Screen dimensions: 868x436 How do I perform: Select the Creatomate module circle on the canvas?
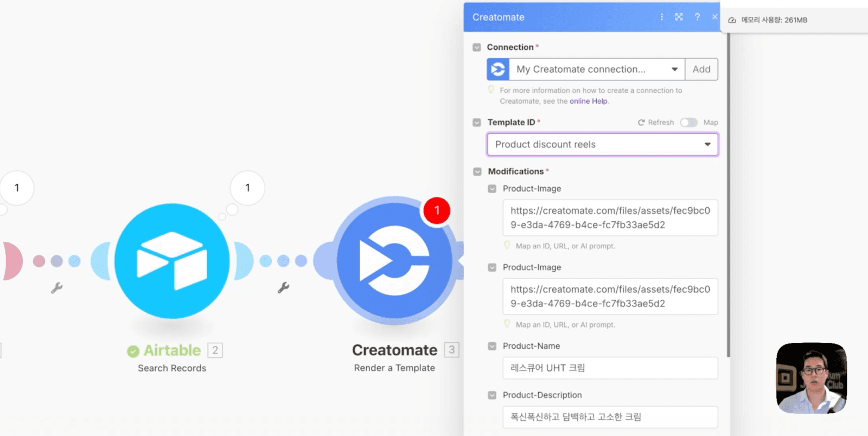(394, 261)
